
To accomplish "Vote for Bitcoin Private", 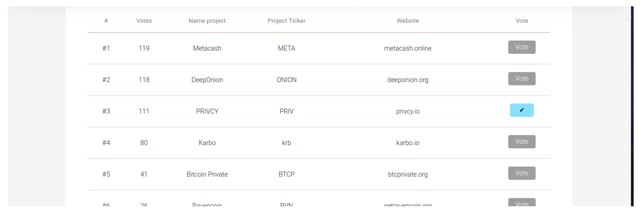I will coord(522,173).
